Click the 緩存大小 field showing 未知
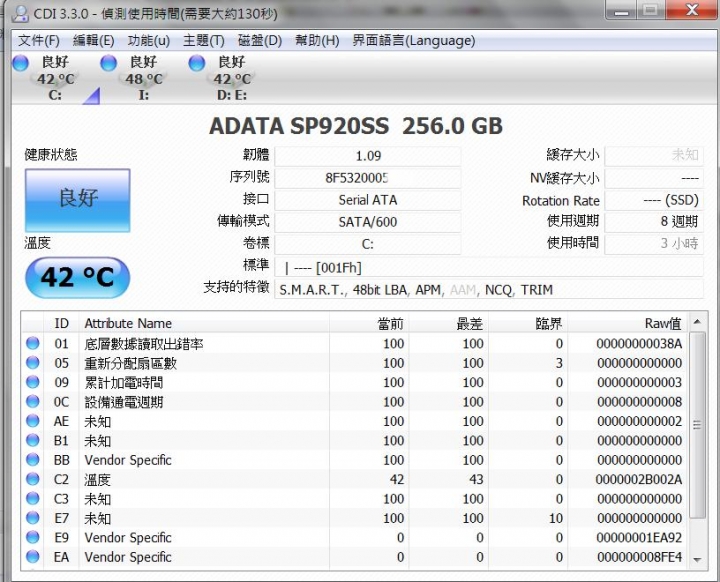Image resolution: width=720 pixels, height=582 pixels. click(654, 156)
